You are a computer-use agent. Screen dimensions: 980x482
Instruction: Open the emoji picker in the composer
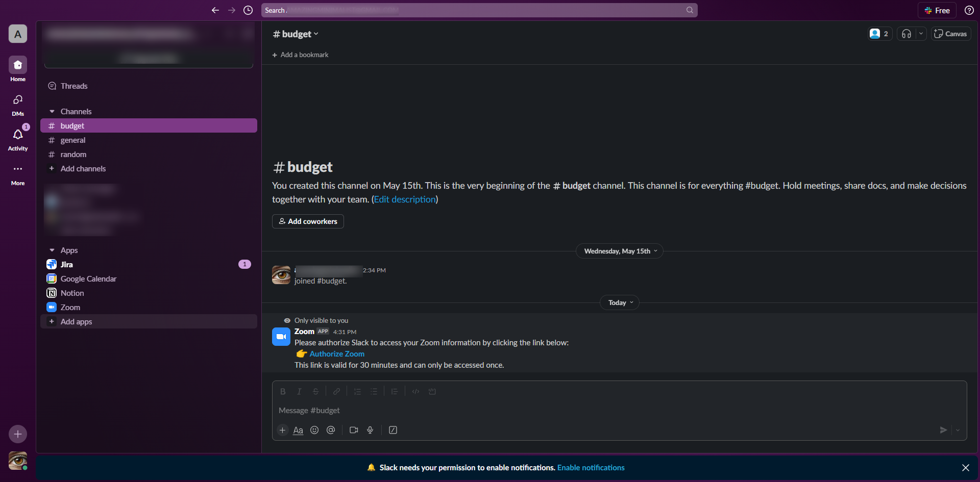314,430
